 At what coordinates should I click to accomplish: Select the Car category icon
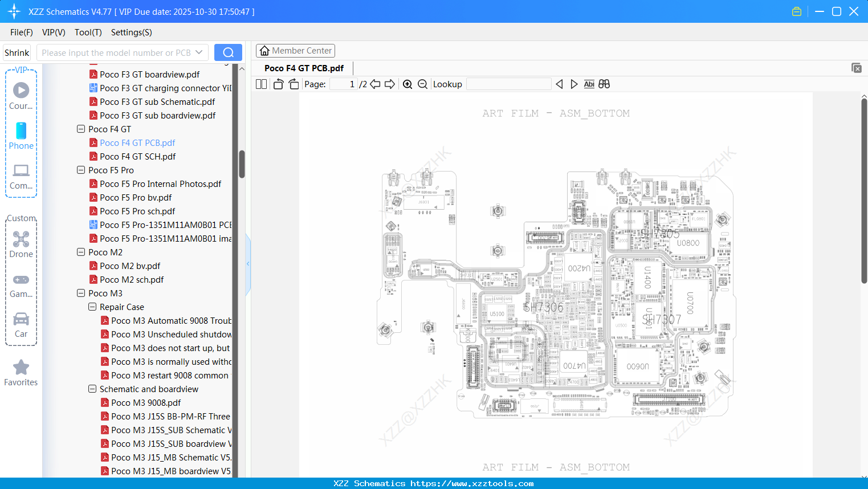click(x=21, y=325)
